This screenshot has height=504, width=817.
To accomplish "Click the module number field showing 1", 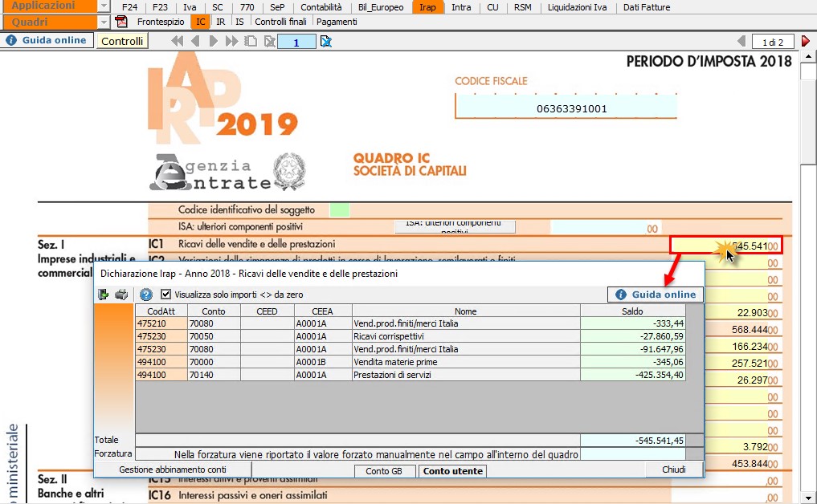I will tap(296, 42).
